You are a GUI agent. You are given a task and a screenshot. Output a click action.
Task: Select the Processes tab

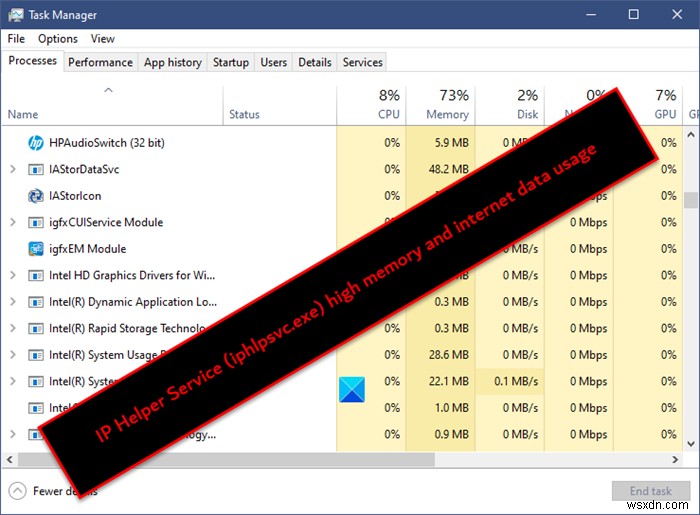(x=33, y=61)
